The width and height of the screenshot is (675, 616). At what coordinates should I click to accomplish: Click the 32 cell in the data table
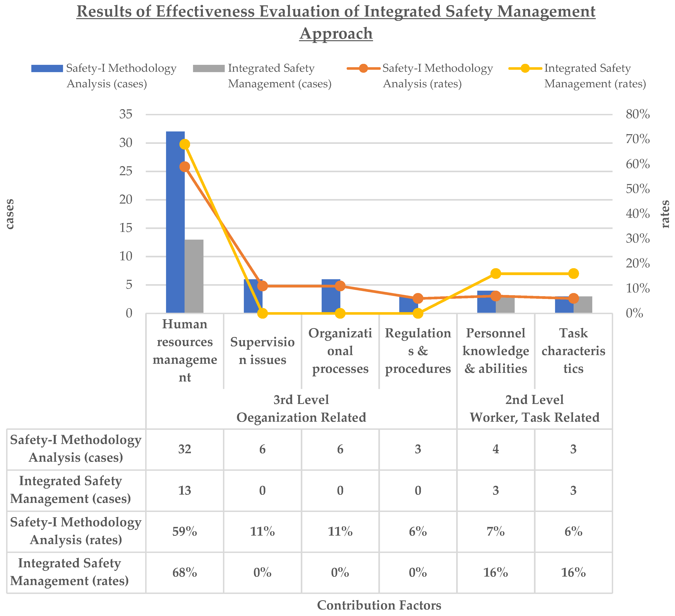(x=185, y=449)
